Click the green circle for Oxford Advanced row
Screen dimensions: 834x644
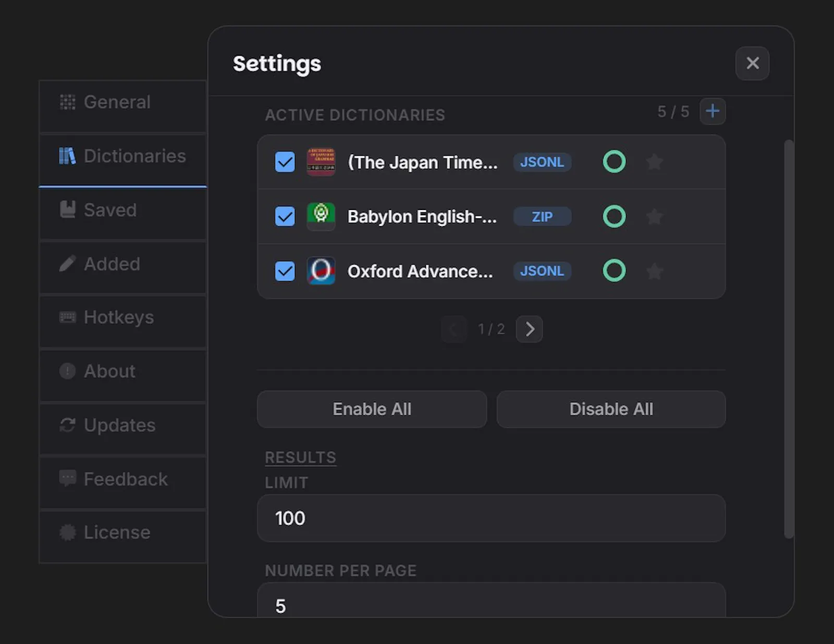point(614,271)
